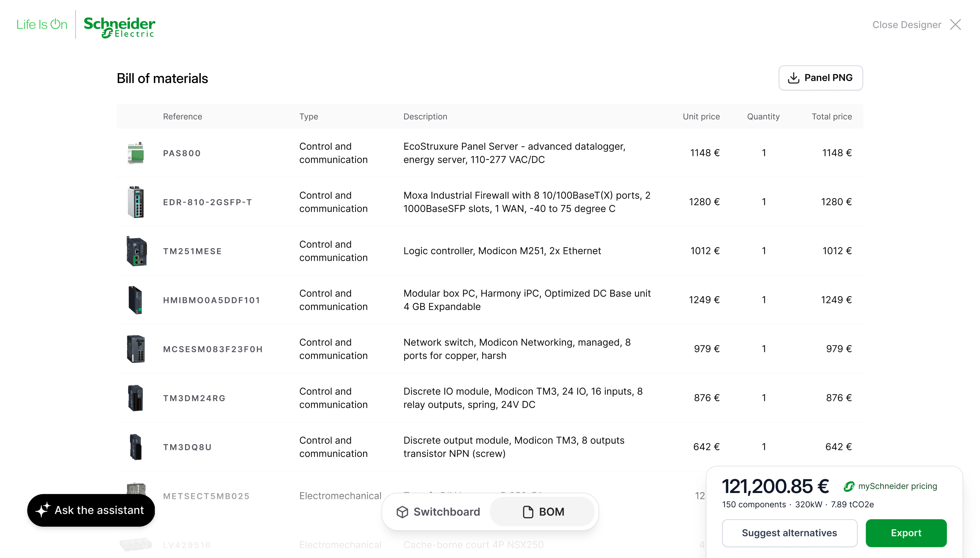
Task: Click the sparkle icon on Ask the assistant
Action: pos(43,510)
